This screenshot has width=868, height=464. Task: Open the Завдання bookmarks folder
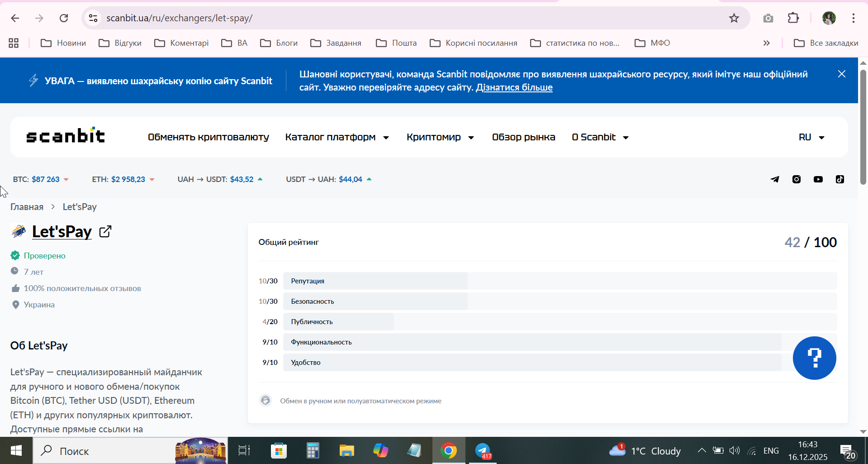pos(336,43)
